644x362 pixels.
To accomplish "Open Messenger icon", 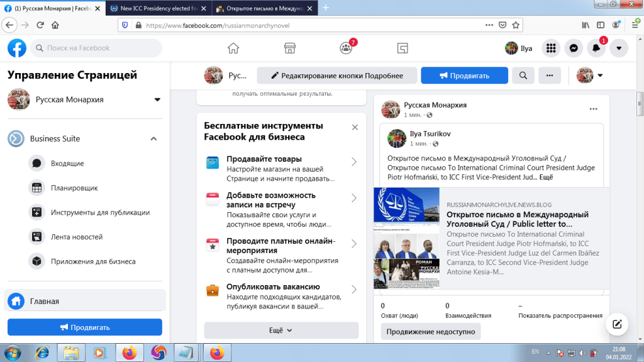I will tap(574, 48).
